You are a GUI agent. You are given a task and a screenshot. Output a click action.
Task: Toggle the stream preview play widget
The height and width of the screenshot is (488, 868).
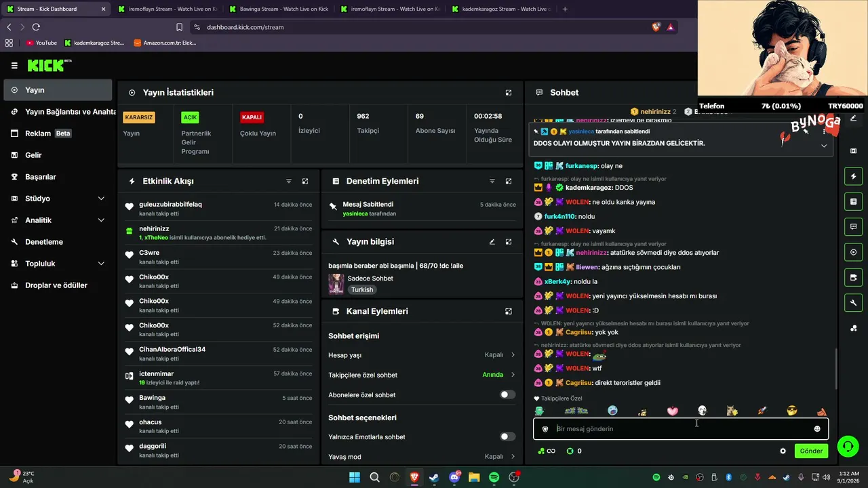(853, 252)
